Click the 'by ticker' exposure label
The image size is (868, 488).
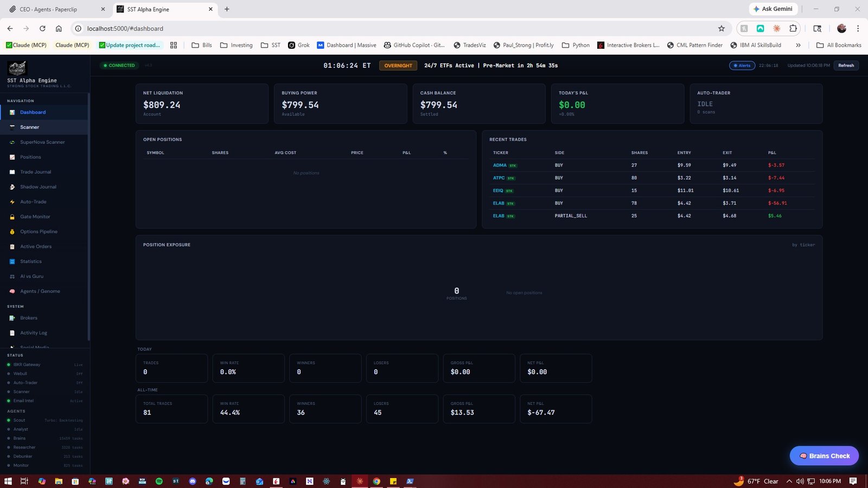tap(803, 245)
